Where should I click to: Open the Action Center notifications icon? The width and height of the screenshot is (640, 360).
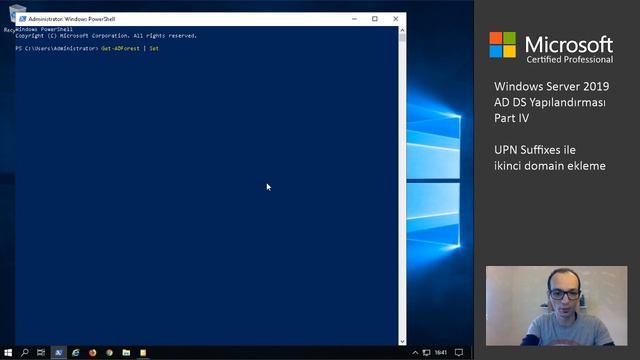pos(459,353)
